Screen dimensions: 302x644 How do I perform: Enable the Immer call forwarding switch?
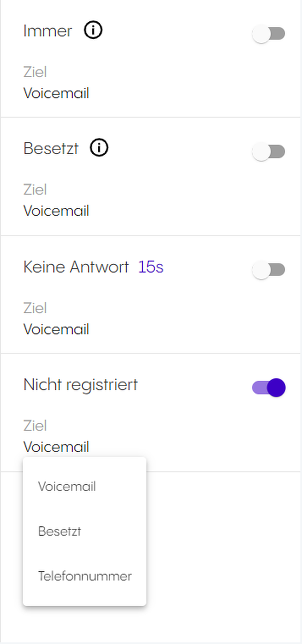coord(268,34)
